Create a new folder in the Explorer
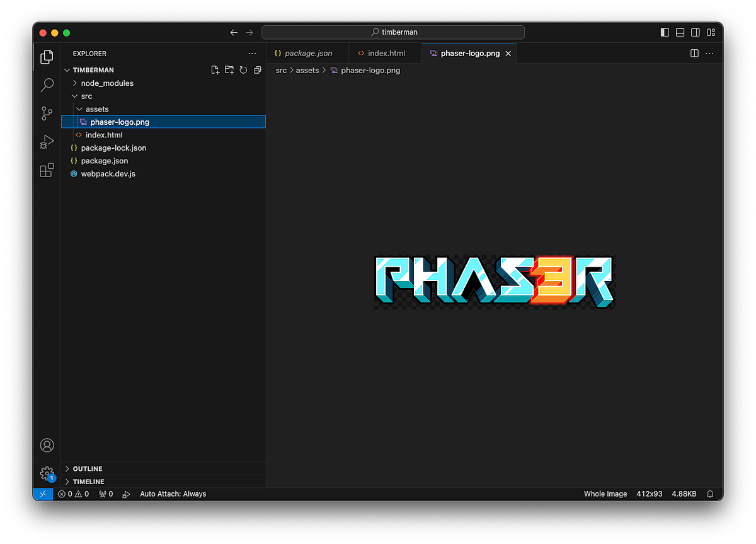Image resolution: width=756 pixels, height=544 pixels. click(x=229, y=70)
